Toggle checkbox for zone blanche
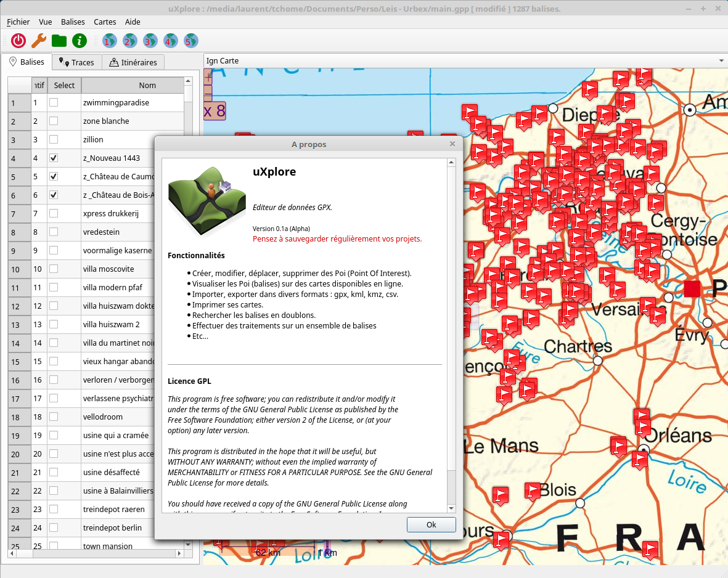 point(54,121)
